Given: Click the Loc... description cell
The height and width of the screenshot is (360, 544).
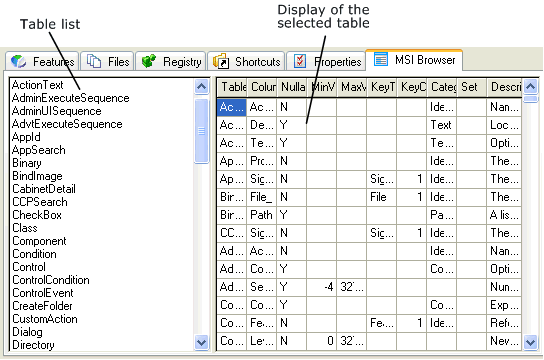Looking at the screenshot, I should coord(504,125).
